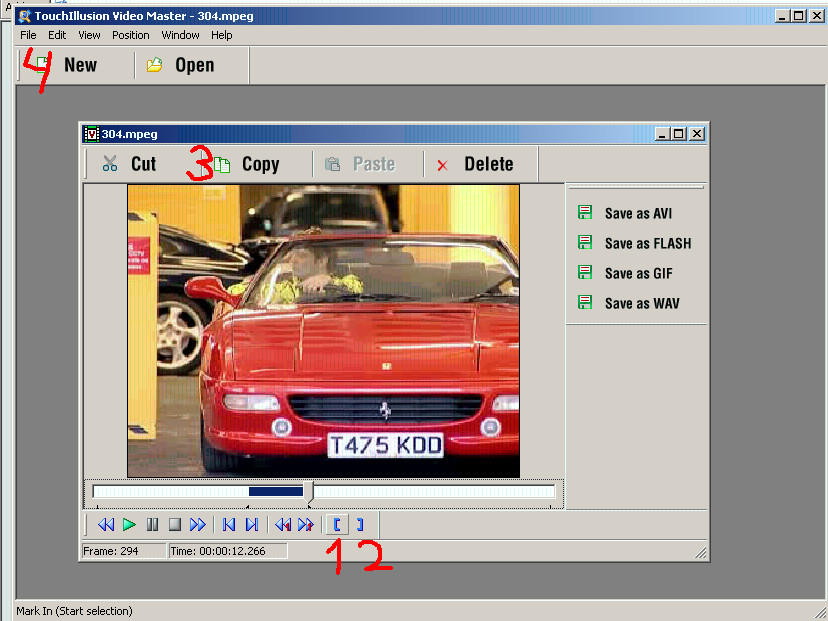Click Mark Out right bracket icon

(x=360, y=524)
